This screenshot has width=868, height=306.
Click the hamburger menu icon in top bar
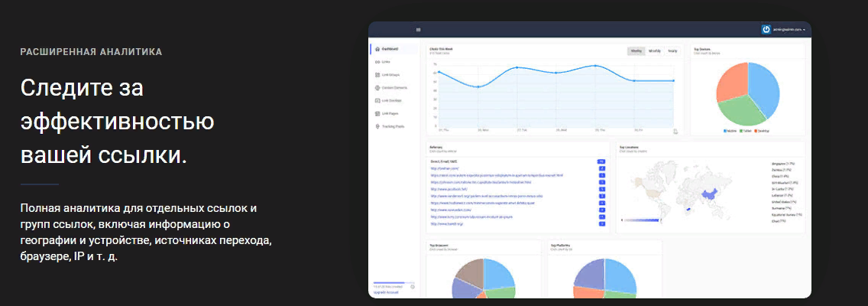tap(418, 30)
